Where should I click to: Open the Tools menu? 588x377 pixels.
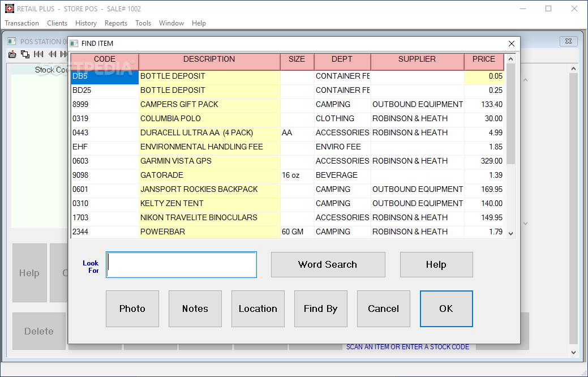[x=143, y=23]
